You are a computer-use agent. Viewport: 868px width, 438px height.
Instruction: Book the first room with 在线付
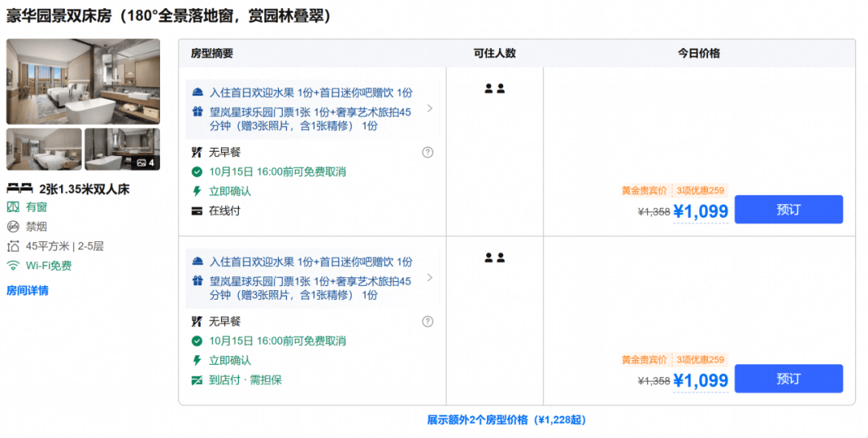click(788, 209)
